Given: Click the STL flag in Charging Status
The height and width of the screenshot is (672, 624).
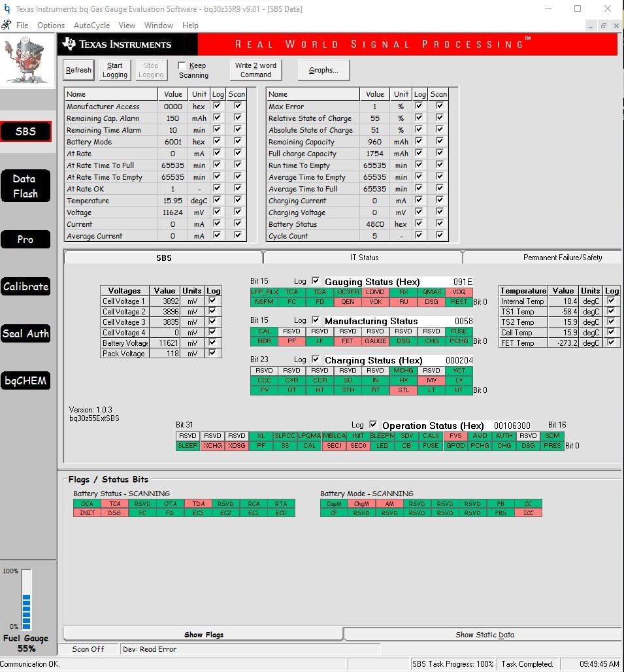Looking at the screenshot, I should click(x=403, y=390).
